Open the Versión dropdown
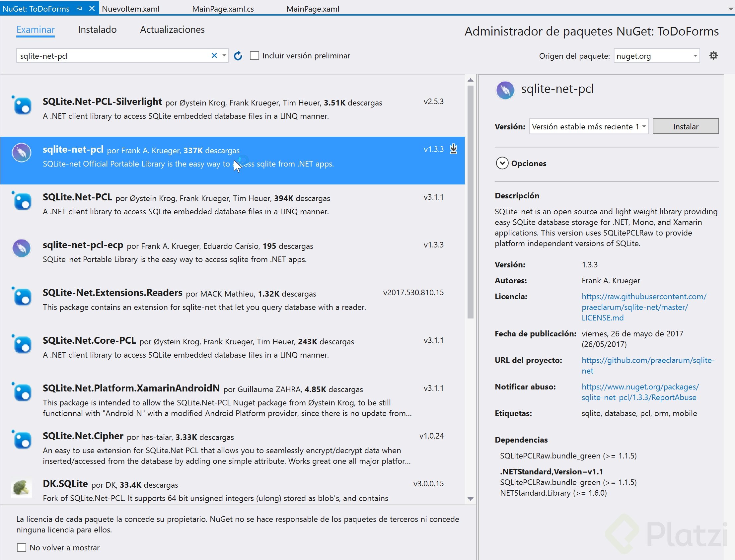The height and width of the screenshot is (560, 735). pyautogui.click(x=644, y=126)
